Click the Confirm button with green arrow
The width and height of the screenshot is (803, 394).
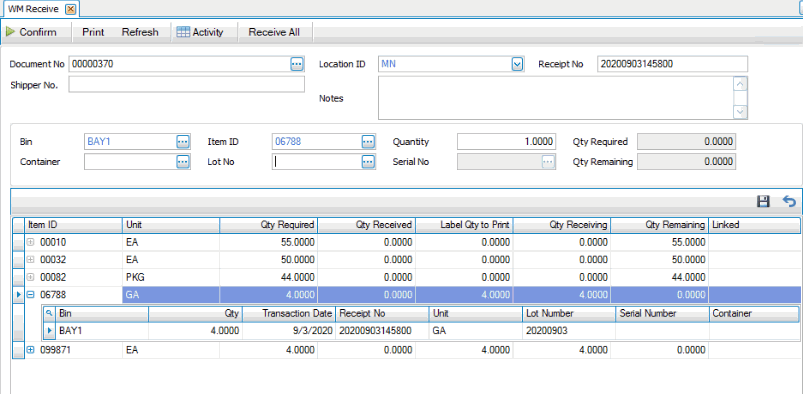pyautogui.click(x=31, y=32)
